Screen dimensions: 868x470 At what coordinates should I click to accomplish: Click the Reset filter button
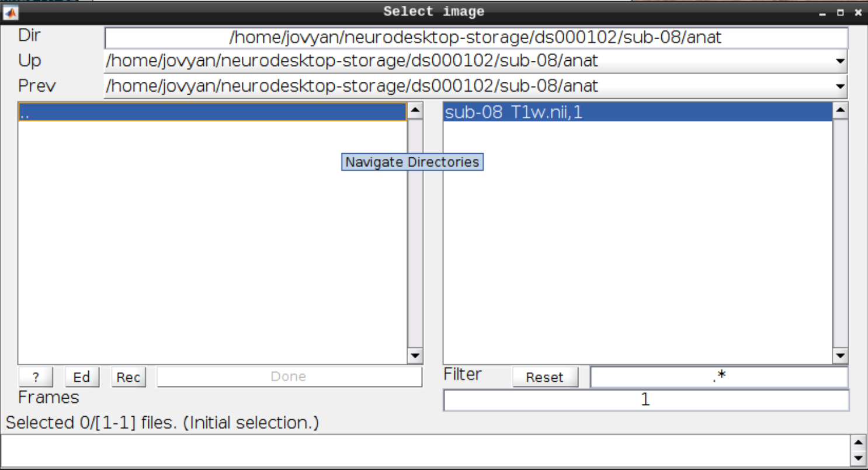(545, 377)
